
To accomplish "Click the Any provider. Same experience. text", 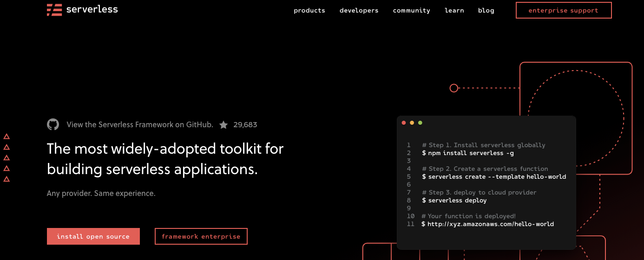I will tap(101, 193).
